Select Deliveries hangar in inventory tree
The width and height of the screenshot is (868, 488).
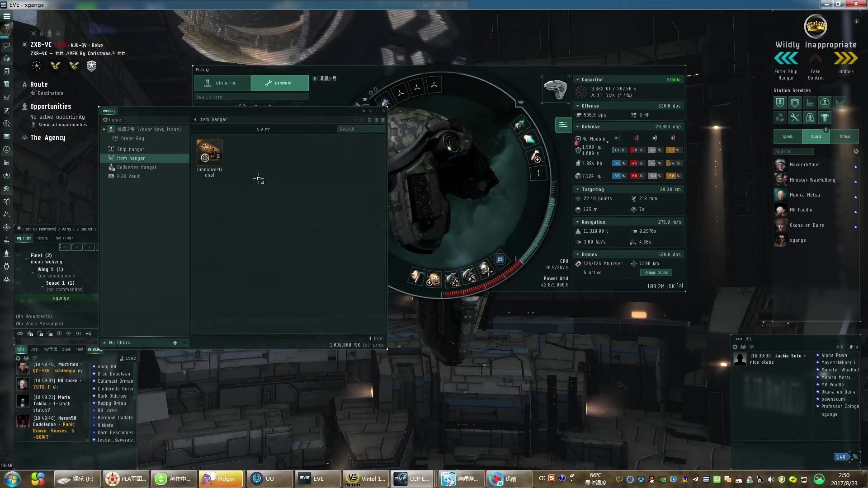point(137,167)
